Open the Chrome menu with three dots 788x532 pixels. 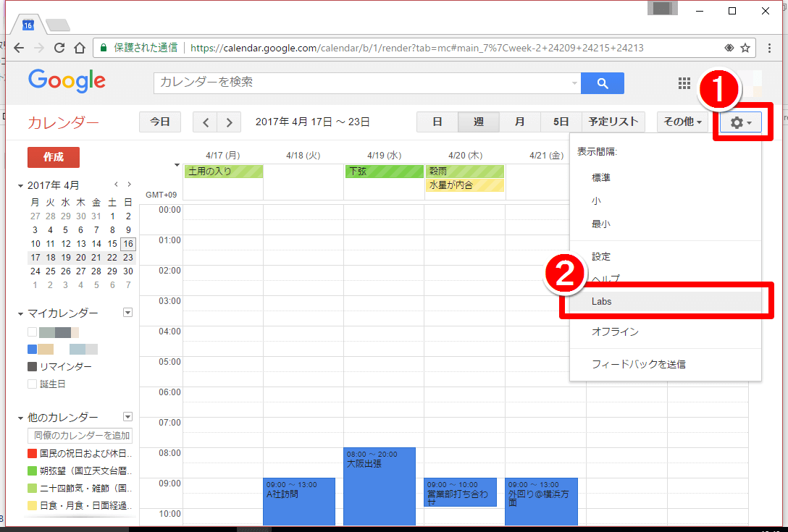769,47
